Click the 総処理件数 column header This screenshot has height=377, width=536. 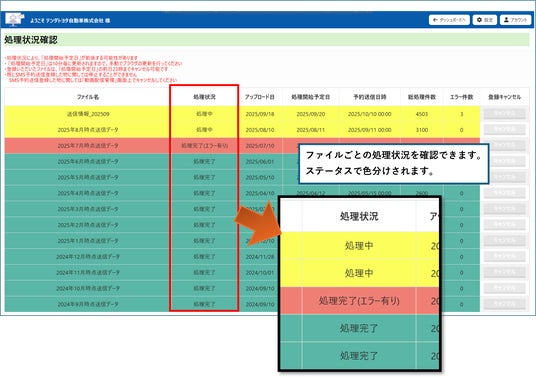click(422, 97)
